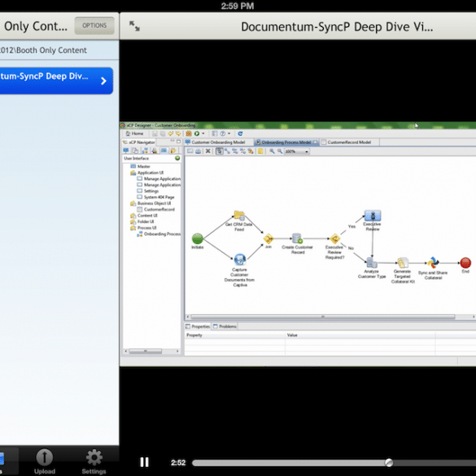
Task: Click the blue Refresh icon in the toolbar
Action: coord(240,133)
